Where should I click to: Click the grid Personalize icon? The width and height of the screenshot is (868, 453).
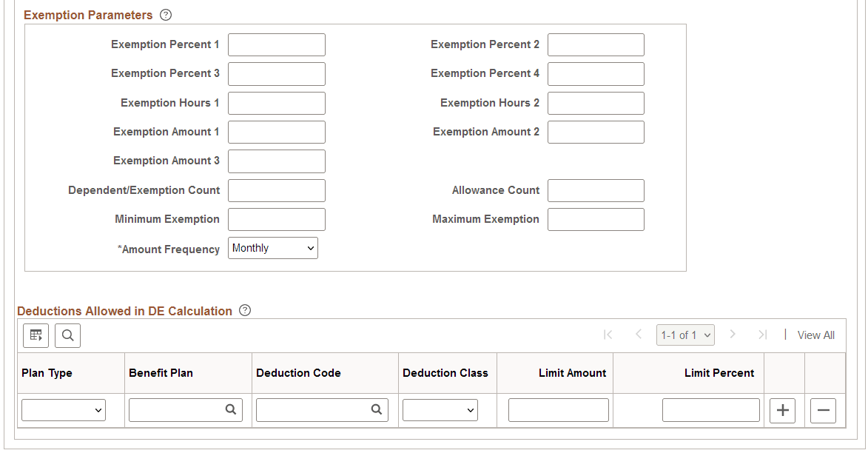tap(36, 335)
